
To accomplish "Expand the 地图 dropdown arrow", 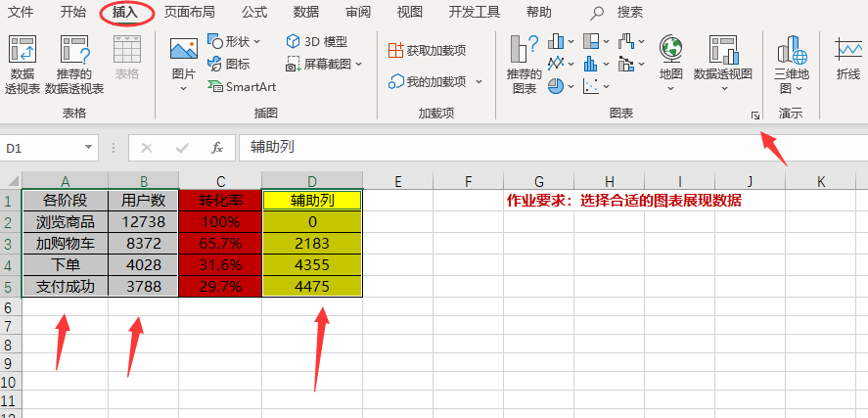I will [670, 88].
